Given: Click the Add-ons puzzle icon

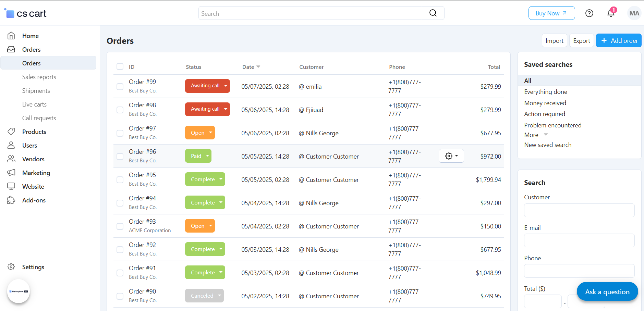Looking at the screenshot, I should click(11, 200).
